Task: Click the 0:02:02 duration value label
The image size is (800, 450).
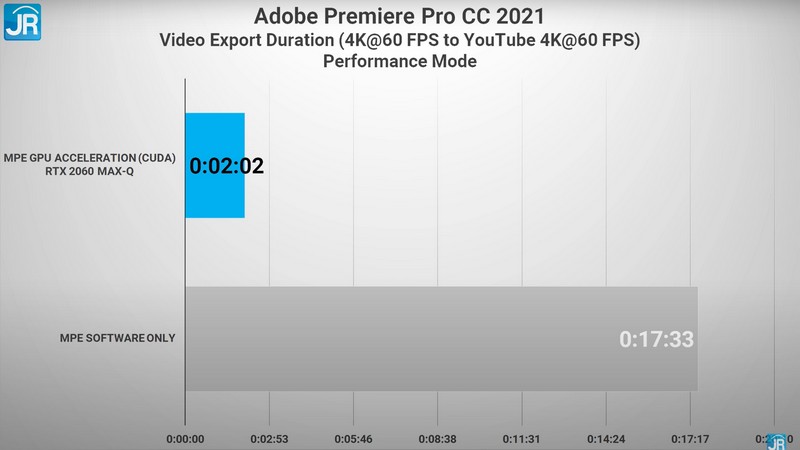Action: pyautogui.click(x=227, y=166)
